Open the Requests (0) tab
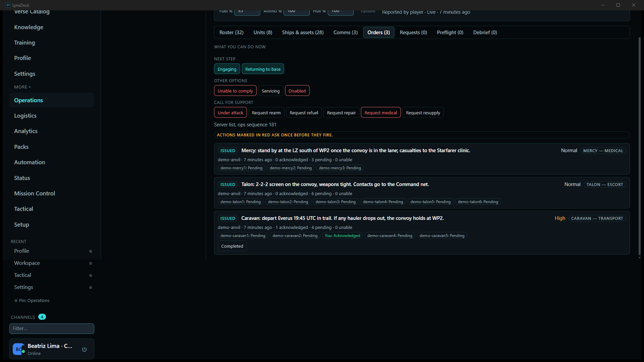644x362 pixels. click(x=413, y=33)
